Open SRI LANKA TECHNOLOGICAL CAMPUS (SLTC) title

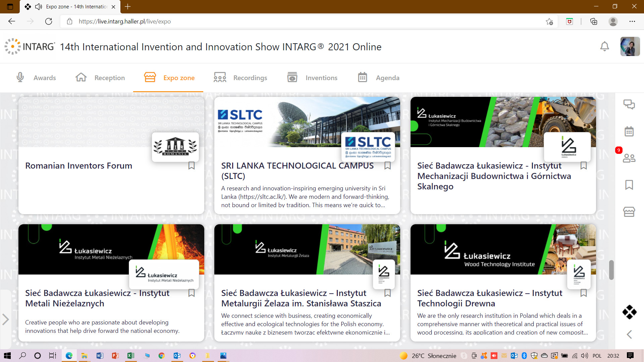(297, 171)
